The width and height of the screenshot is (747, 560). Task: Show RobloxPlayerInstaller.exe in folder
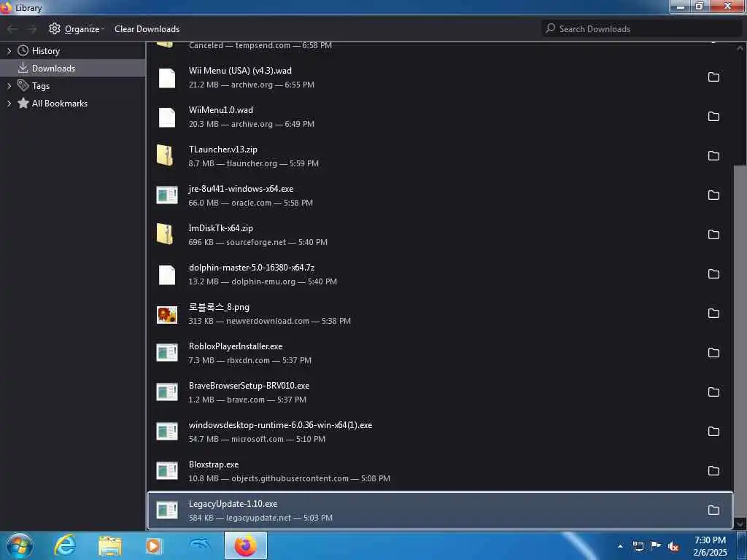pyautogui.click(x=713, y=353)
